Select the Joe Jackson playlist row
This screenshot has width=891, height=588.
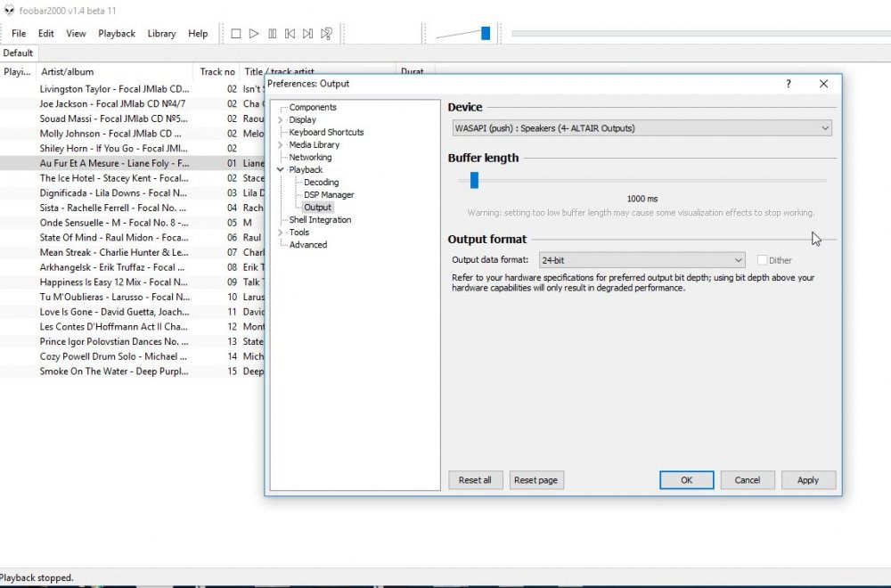coord(132,104)
